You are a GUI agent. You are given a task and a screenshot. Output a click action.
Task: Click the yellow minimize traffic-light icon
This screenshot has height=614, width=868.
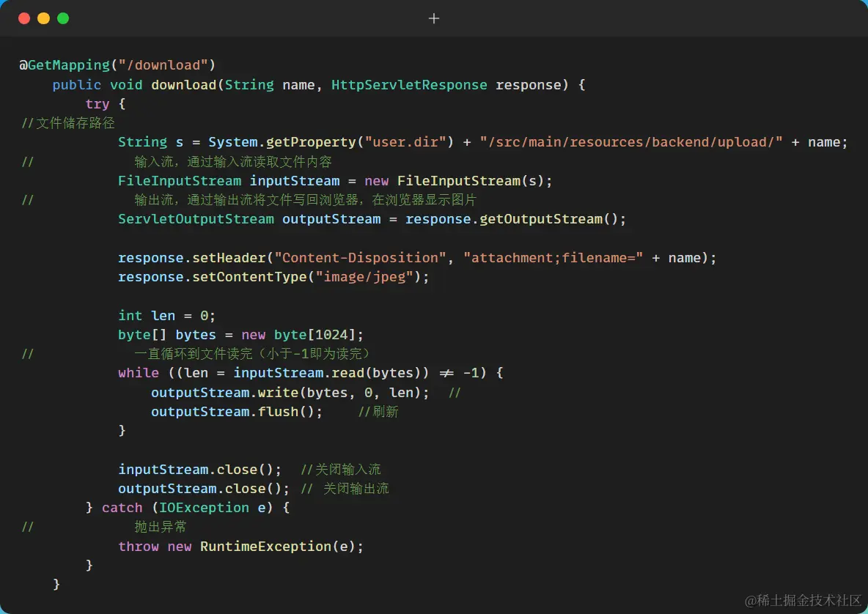tap(44, 18)
